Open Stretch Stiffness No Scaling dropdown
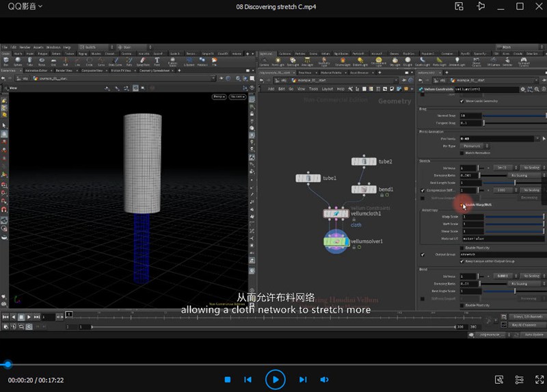The height and width of the screenshot is (392, 547). click(x=531, y=168)
